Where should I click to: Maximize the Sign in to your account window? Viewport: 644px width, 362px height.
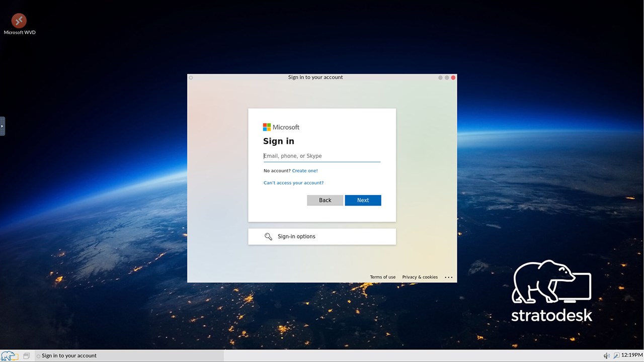click(447, 77)
